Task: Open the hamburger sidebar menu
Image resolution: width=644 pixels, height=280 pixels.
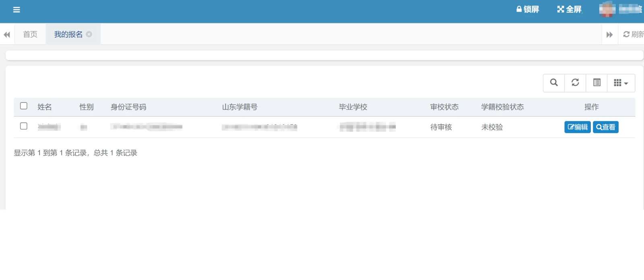Action: click(17, 10)
